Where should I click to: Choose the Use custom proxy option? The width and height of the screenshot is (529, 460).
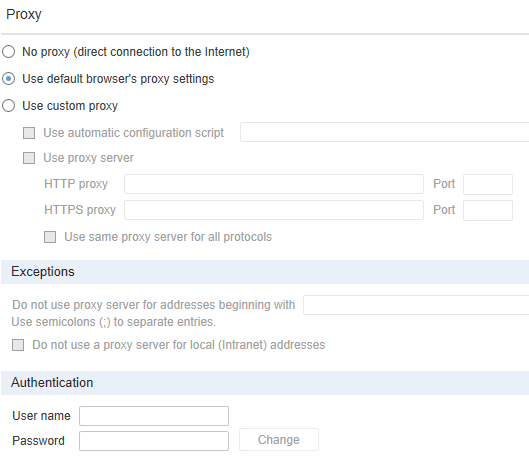[8, 106]
